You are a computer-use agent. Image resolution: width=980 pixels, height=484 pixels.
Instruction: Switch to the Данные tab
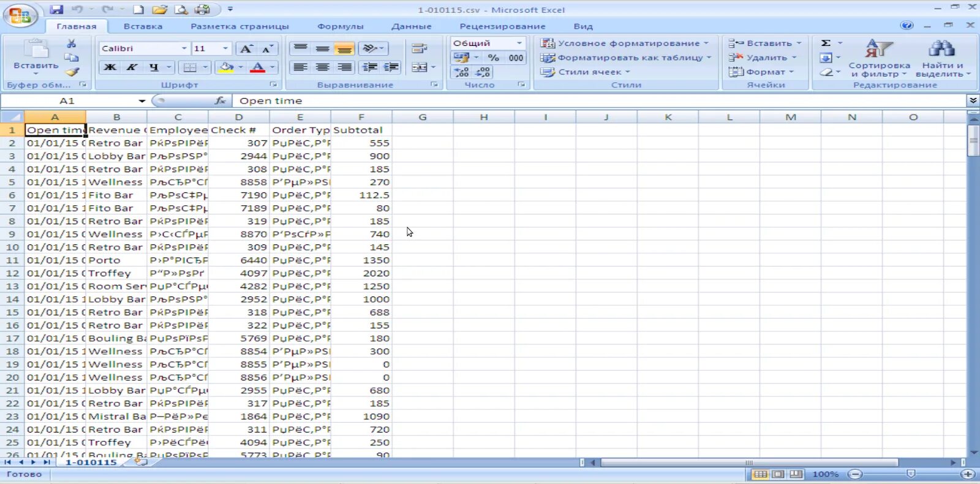pyautogui.click(x=412, y=26)
